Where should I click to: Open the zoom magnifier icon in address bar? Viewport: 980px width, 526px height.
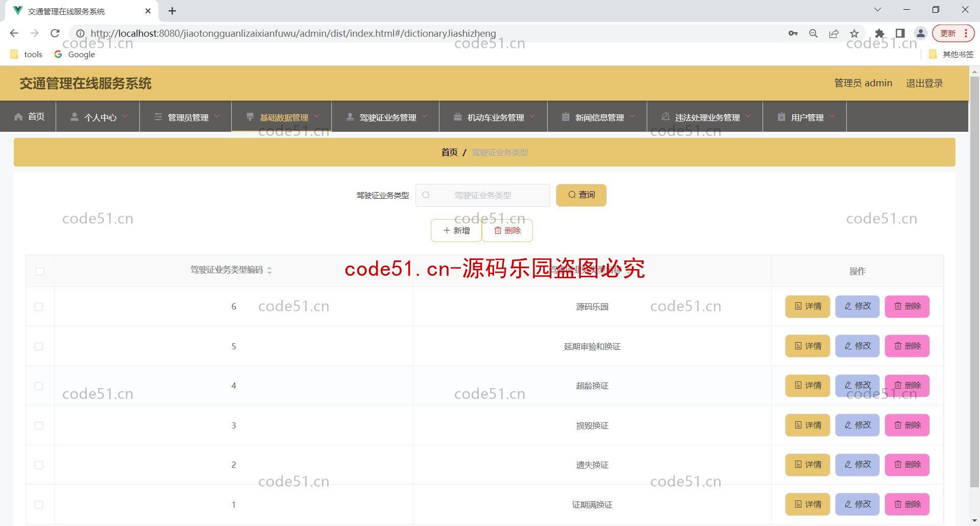tap(813, 33)
